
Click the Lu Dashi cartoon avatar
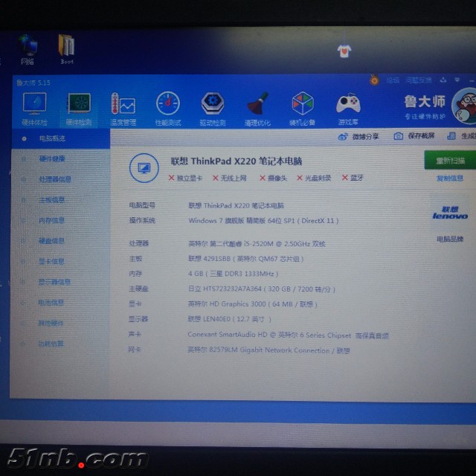coord(464,106)
